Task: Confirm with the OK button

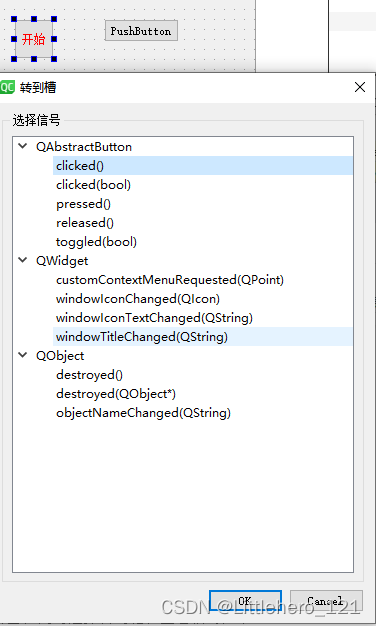Action: (x=245, y=601)
